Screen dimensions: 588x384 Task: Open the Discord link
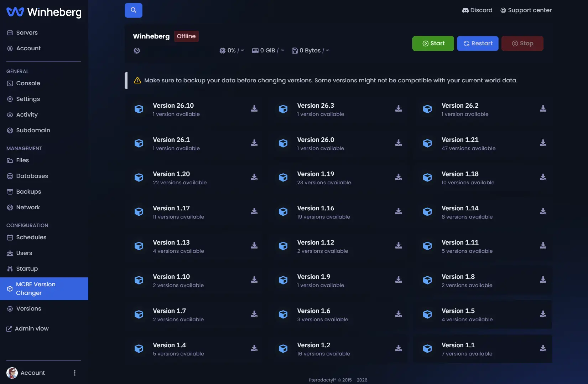[x=477, y=10]
